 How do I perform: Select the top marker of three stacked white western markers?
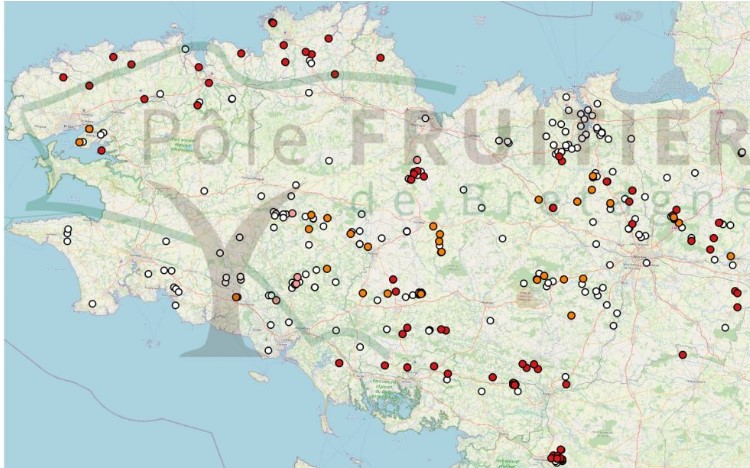pos(68,229)
